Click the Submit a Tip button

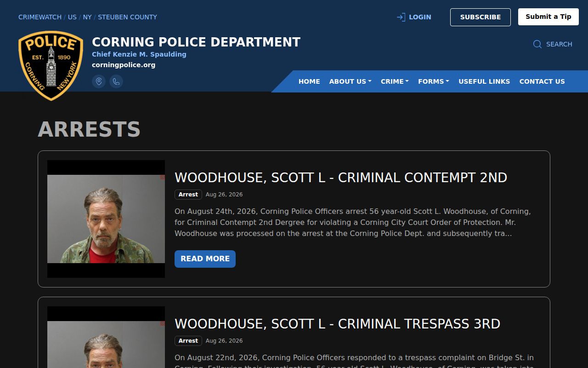548,17
